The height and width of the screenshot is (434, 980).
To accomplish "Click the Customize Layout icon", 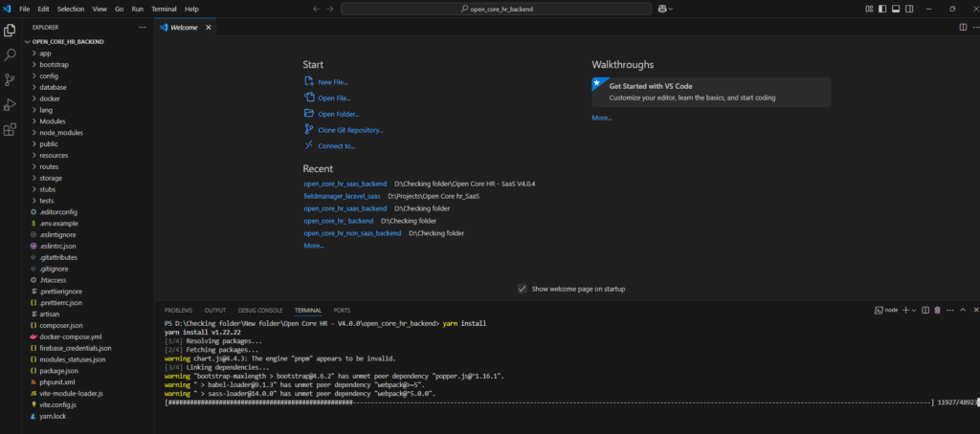I will point(869,9).
